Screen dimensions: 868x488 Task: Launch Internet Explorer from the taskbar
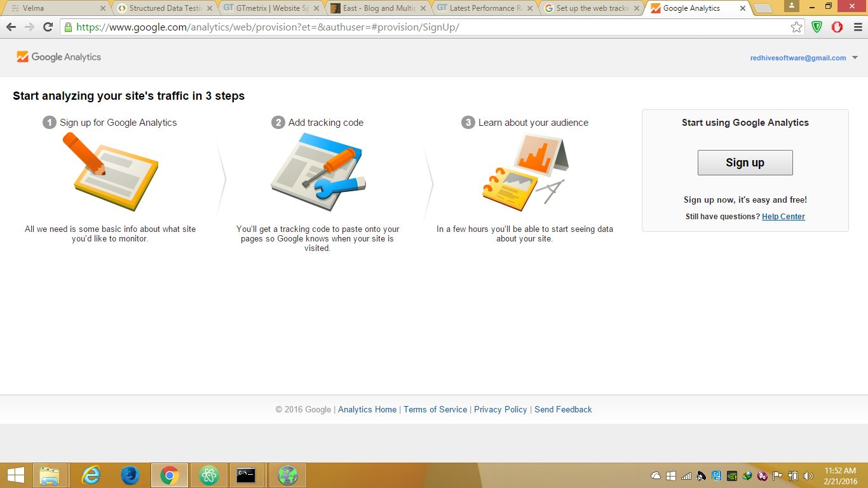coord(92,475)
